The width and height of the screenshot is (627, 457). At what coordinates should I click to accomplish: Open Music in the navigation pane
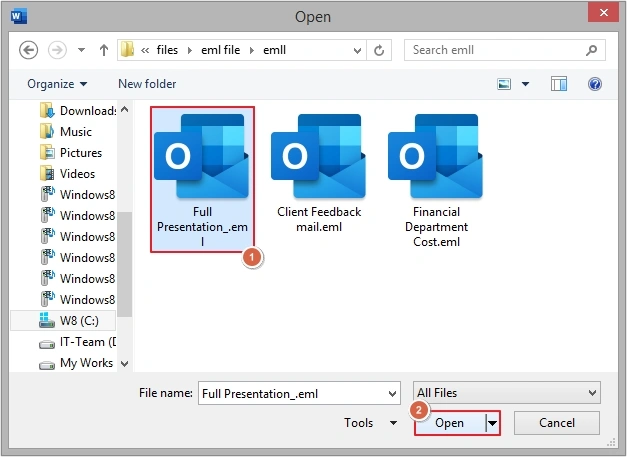pyautogui.click(x=66, y=132)
